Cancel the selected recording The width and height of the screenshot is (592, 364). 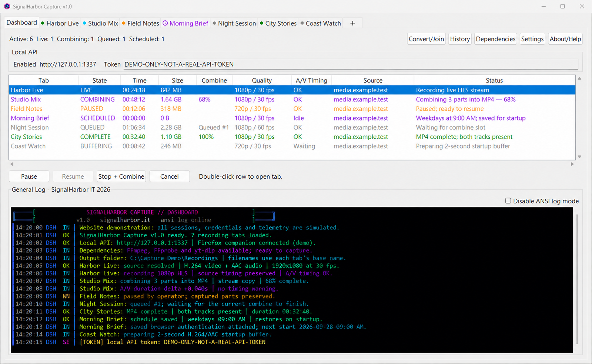click(170, 176)
